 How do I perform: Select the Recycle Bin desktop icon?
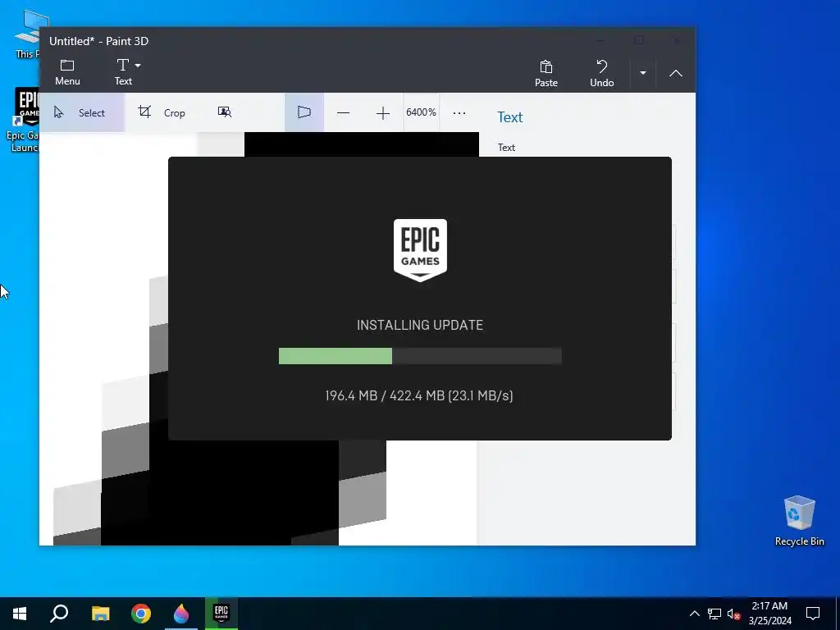[x=799, y=521]
